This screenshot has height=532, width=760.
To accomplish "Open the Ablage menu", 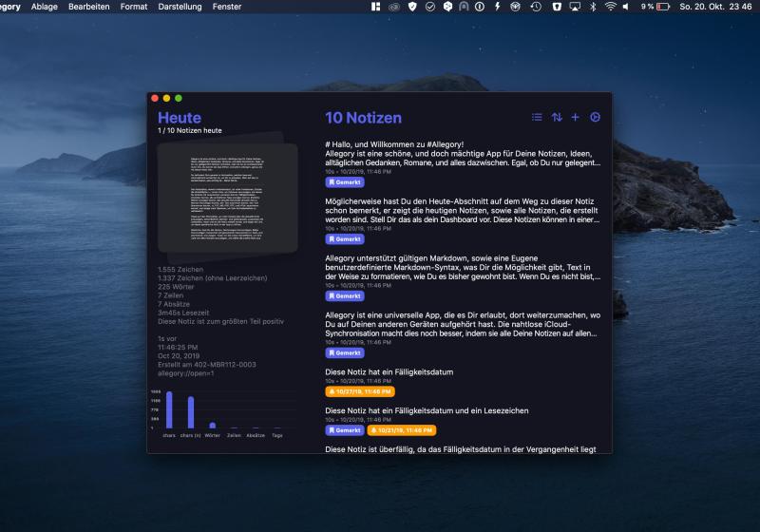I will 44,7.
